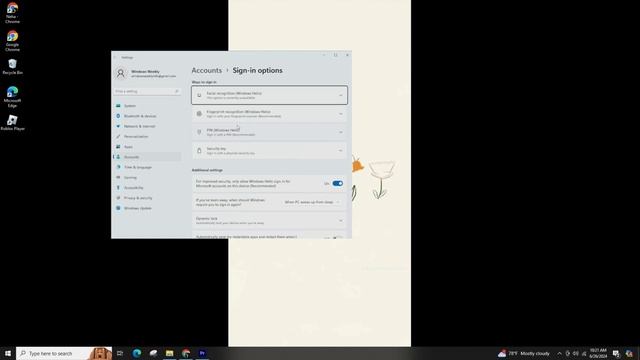Viewport: 640px width, 360px height.
Task: Go back using the Settings back arrow
Action: 115,58
